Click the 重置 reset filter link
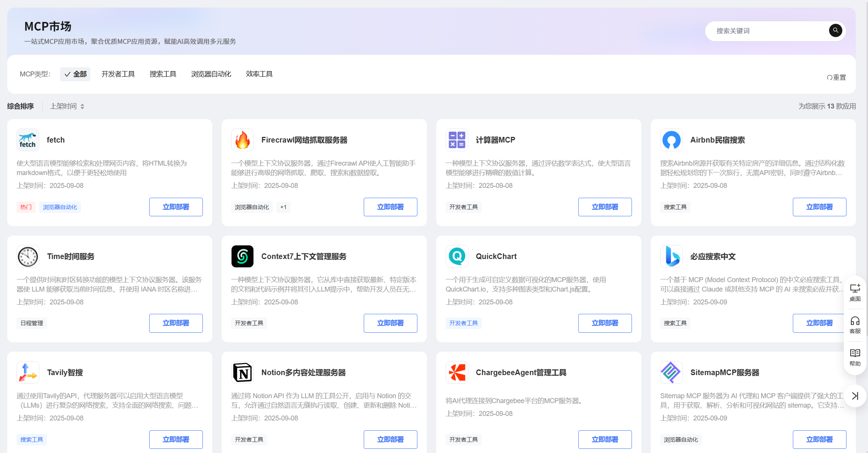This screenshot has height=453, width=868. coord(836,78)
